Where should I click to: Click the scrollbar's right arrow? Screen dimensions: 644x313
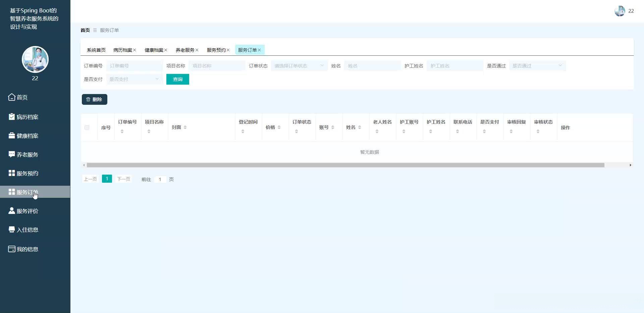pos(631,165)
